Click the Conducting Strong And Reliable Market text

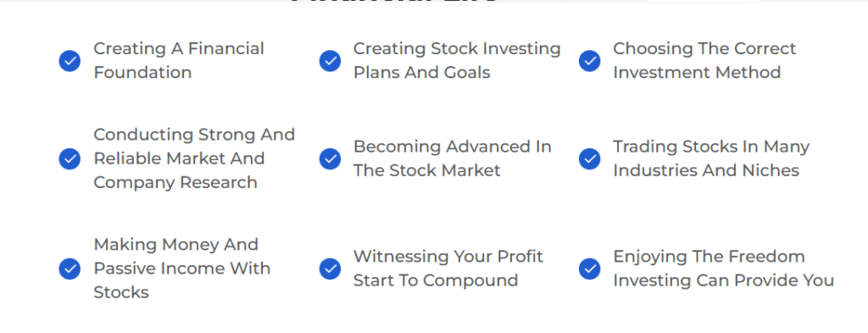tap(194, 147)
